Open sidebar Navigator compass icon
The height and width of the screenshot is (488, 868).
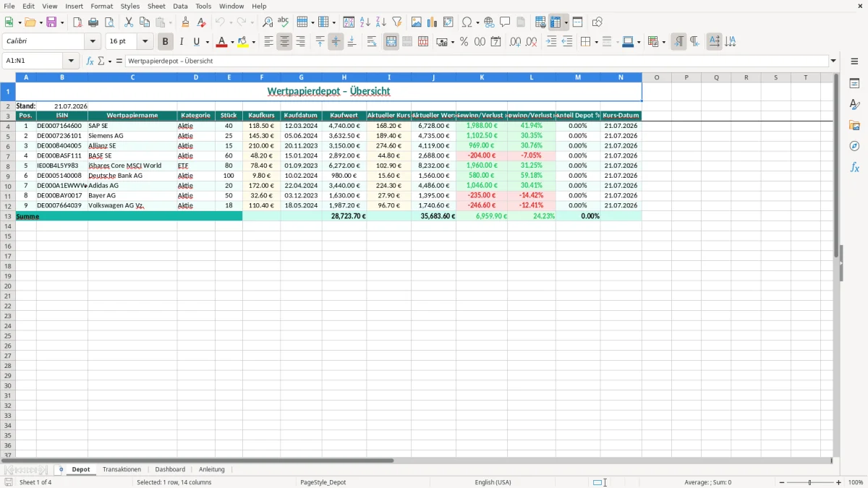point(854,146)
